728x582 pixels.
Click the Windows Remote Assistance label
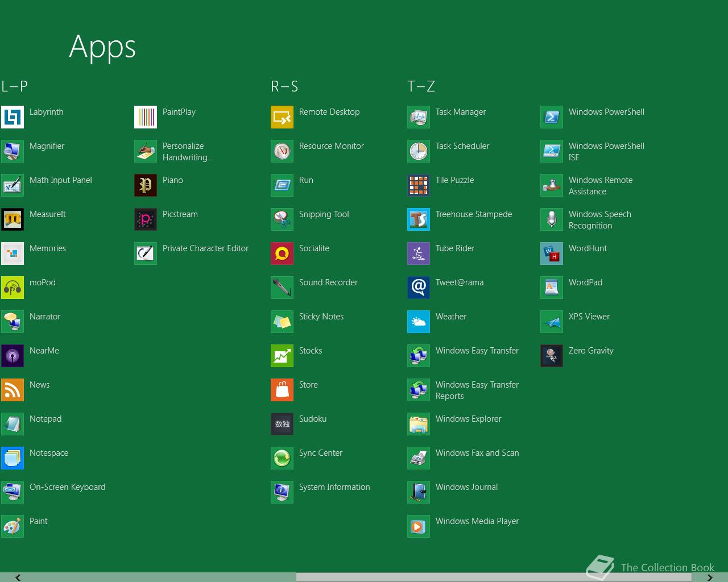[601, 186]
